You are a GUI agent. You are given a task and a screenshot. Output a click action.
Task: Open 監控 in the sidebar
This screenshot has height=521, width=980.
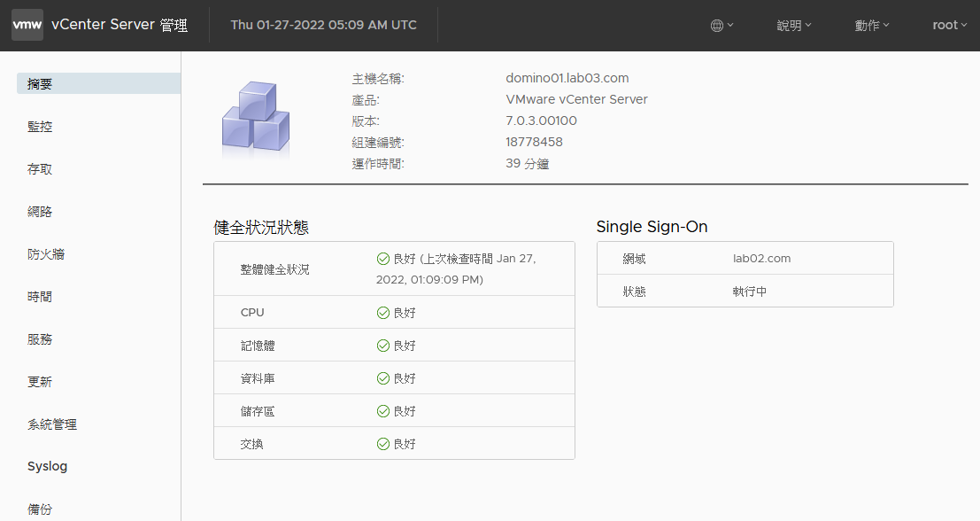pos(40,127)
